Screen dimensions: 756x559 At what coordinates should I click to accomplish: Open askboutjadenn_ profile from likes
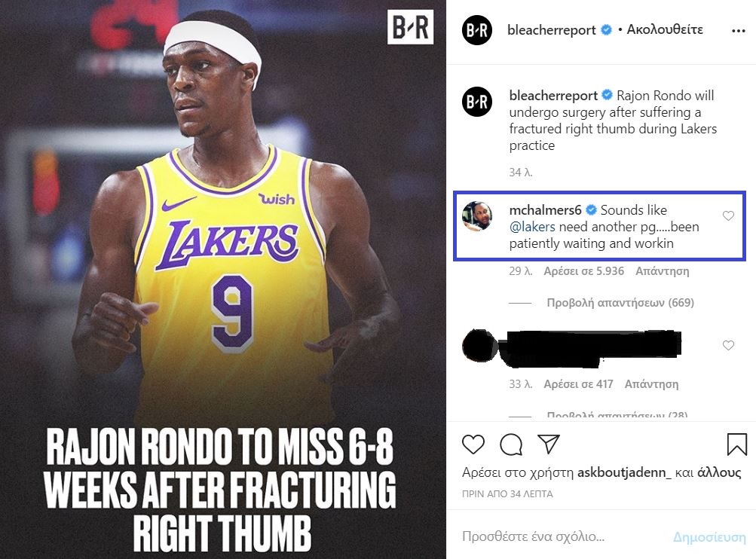(x=623, y=473)
